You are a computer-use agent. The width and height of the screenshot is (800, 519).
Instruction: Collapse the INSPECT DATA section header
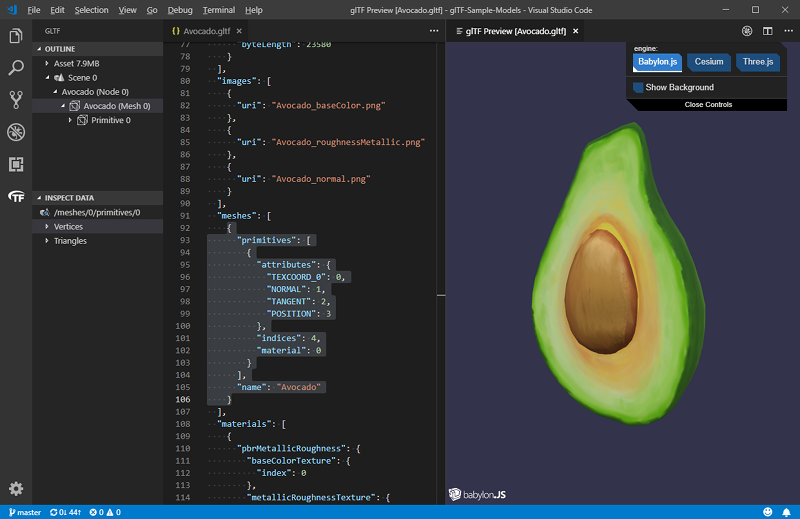(97, 198)
